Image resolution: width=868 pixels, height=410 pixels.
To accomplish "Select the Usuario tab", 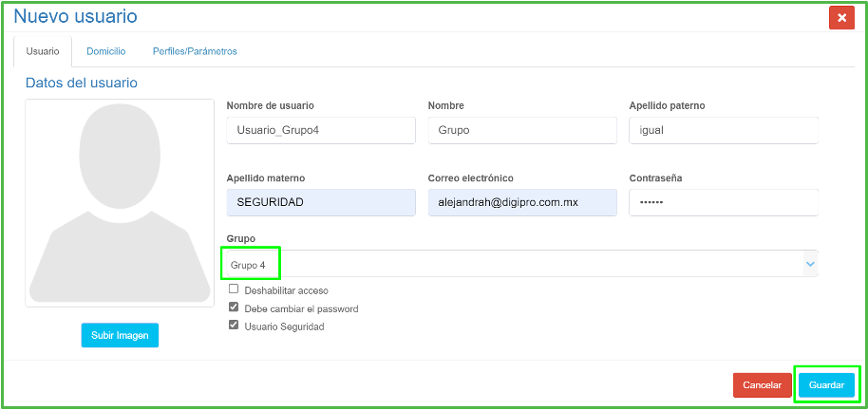I will [x=43, y=51].
